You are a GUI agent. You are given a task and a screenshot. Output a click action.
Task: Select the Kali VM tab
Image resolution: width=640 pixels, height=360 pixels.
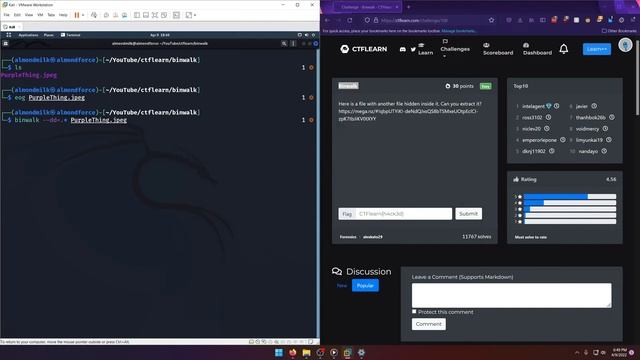11,27
